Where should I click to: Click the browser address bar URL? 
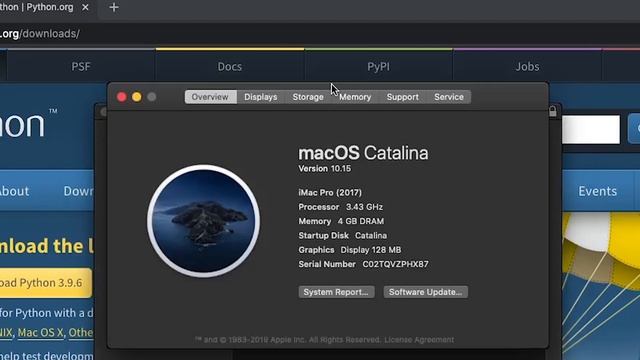(x=40, y=33)
